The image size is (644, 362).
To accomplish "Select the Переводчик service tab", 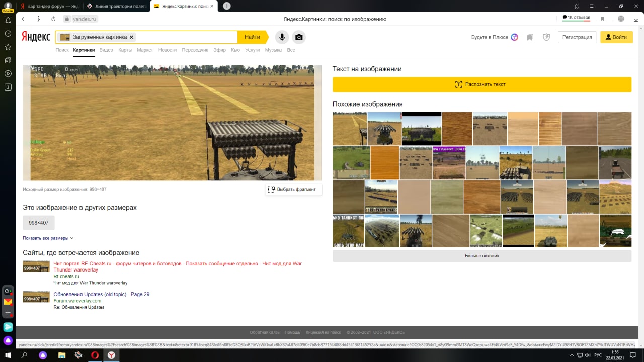I will point(195,50).
